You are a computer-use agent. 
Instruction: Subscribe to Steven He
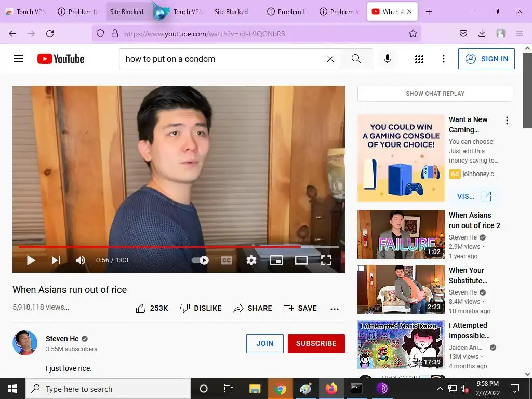point(316,343)
